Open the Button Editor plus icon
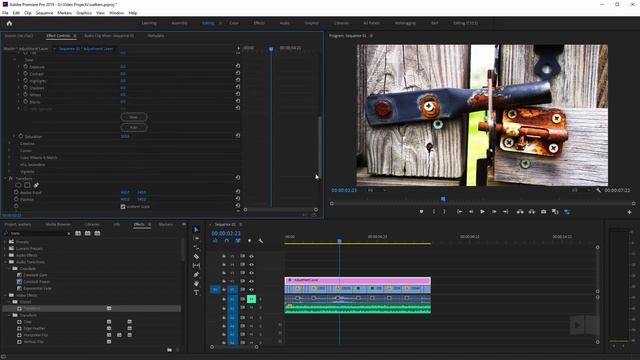 [629, 212]
